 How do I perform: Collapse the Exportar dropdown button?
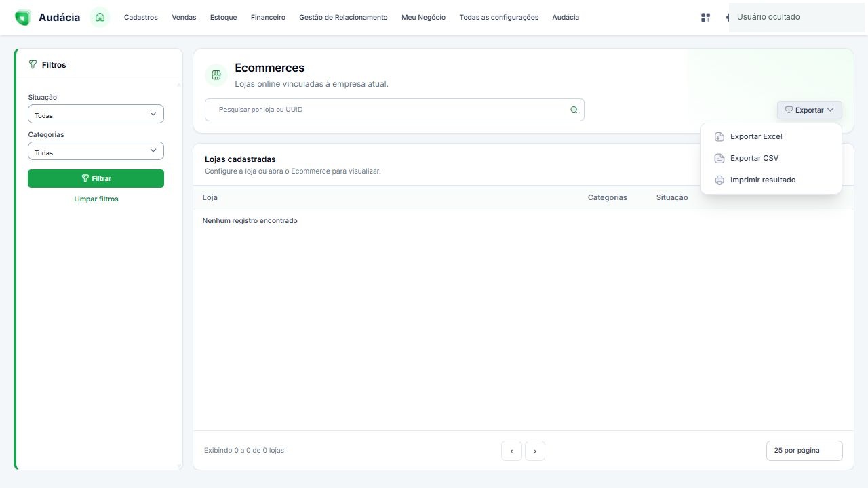click(x=810, y=110)
